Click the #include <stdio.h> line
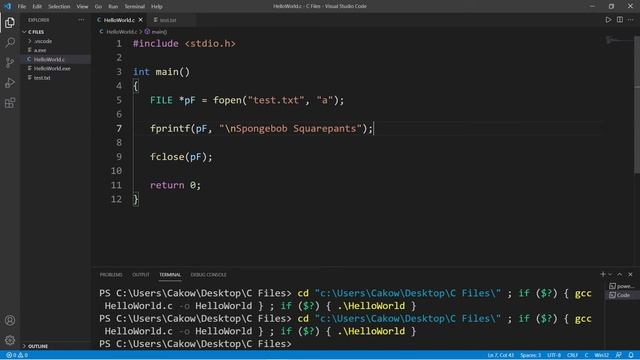The width and height of the screenshot is (640, 360). coord(184,43)
